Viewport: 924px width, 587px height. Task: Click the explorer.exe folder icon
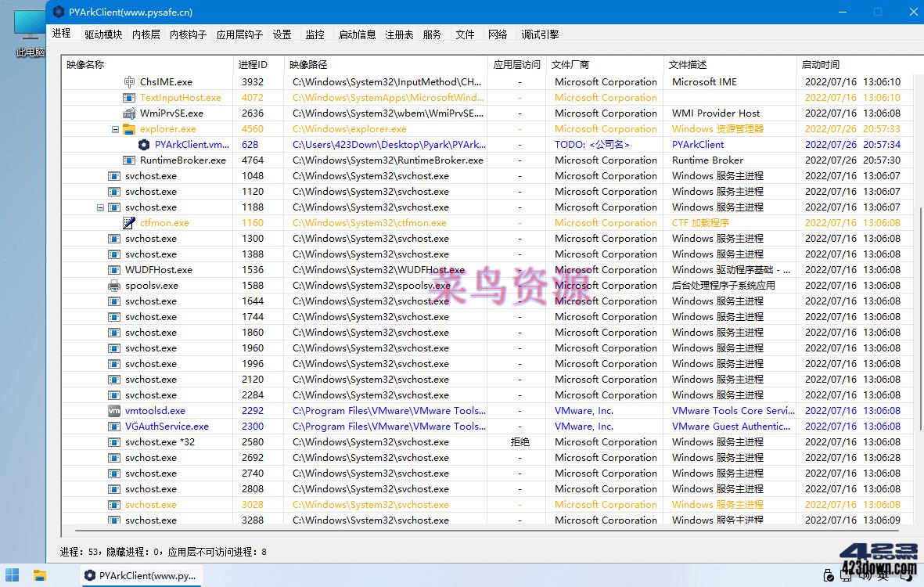pos(128,128)
